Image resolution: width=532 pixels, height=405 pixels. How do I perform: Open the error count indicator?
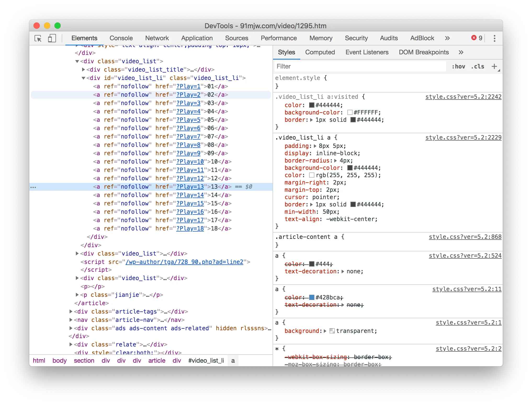click(477, 38)
